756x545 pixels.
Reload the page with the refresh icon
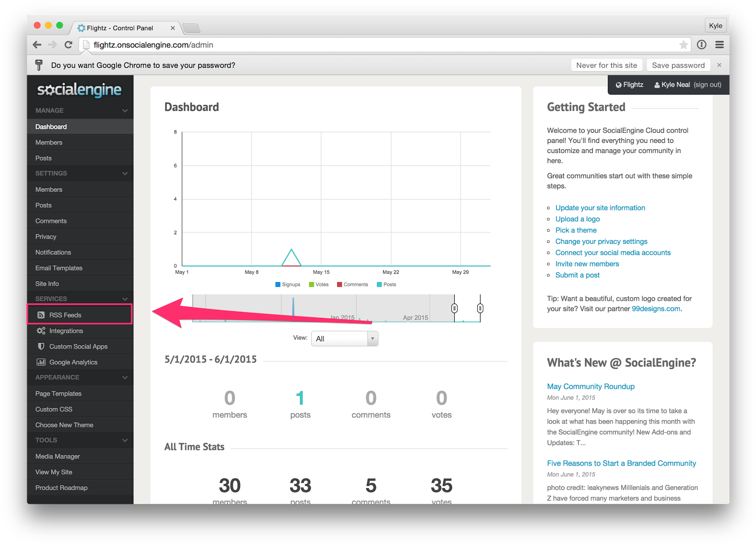pyautogui.click(x=68, y=44)
